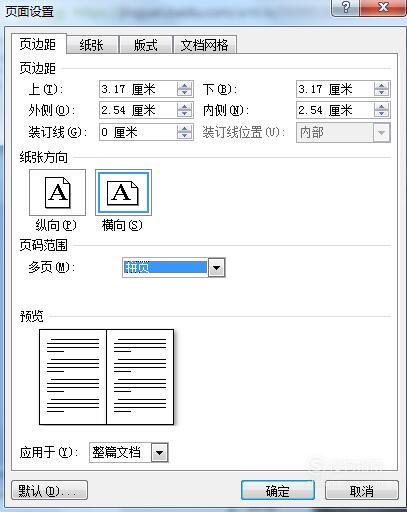This screenshot has width=407, height=512.
Task: Select the 横向 landscape orientation icon
Action: [x=123, y=192]
